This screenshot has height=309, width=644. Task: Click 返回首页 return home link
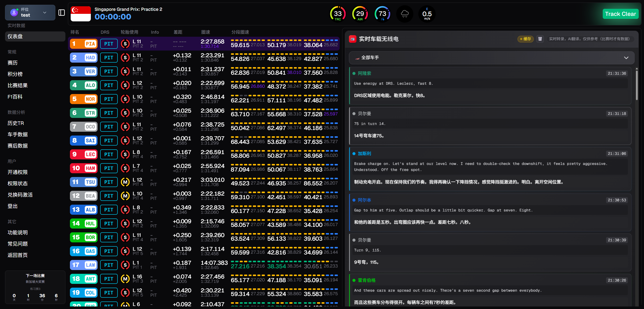tap(18, 255)
